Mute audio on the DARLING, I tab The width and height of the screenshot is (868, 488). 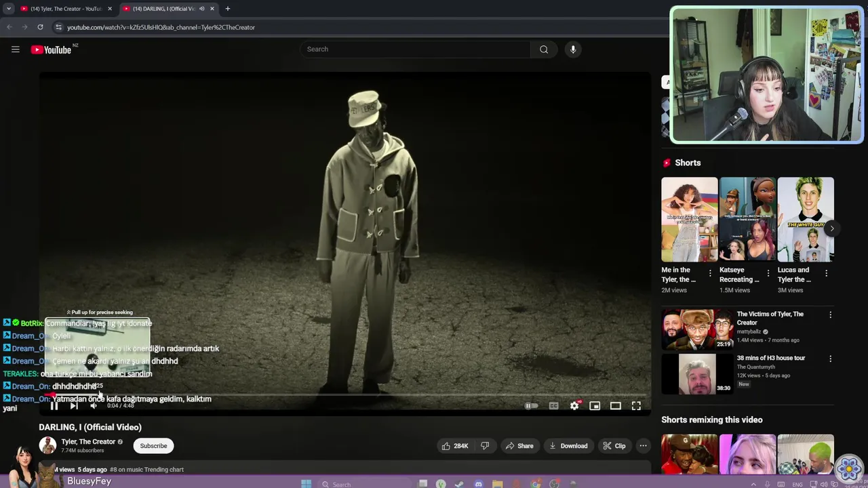click(x=201, y=9)
